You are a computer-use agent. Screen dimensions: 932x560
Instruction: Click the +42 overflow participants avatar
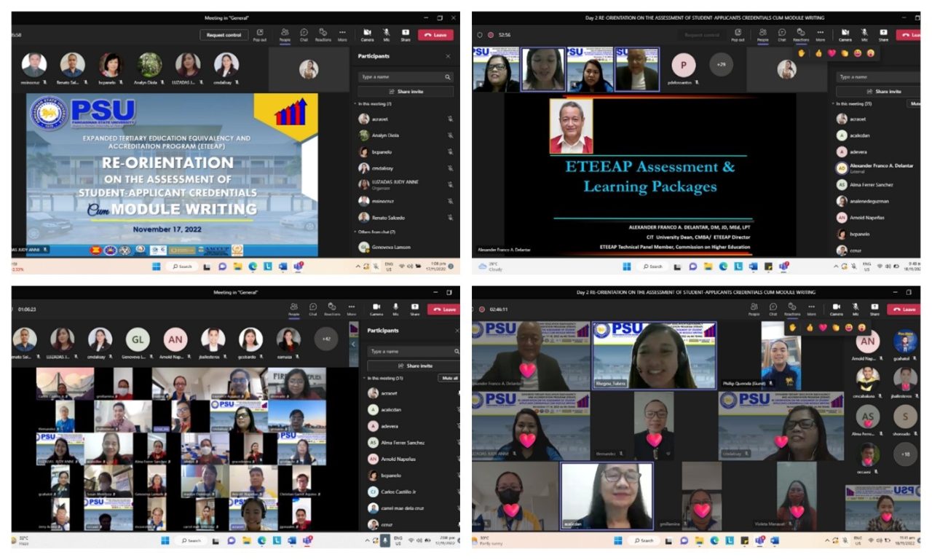[325, 339]
